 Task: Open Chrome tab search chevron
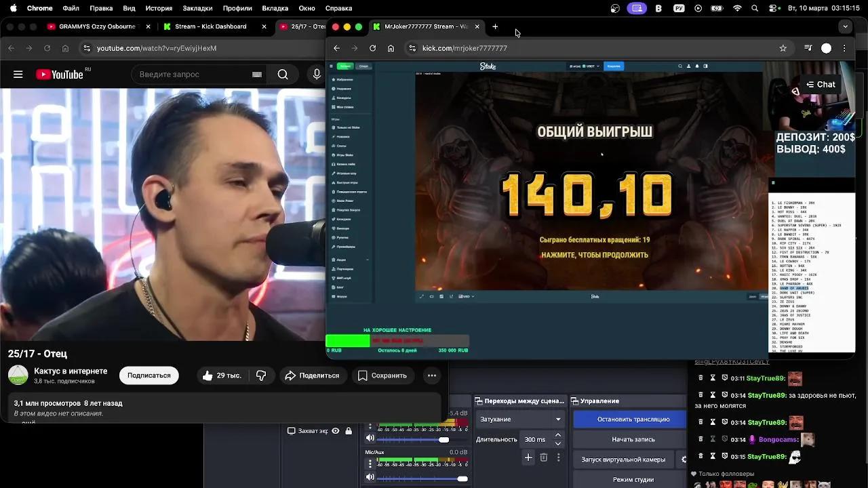[x=845, y=26]
